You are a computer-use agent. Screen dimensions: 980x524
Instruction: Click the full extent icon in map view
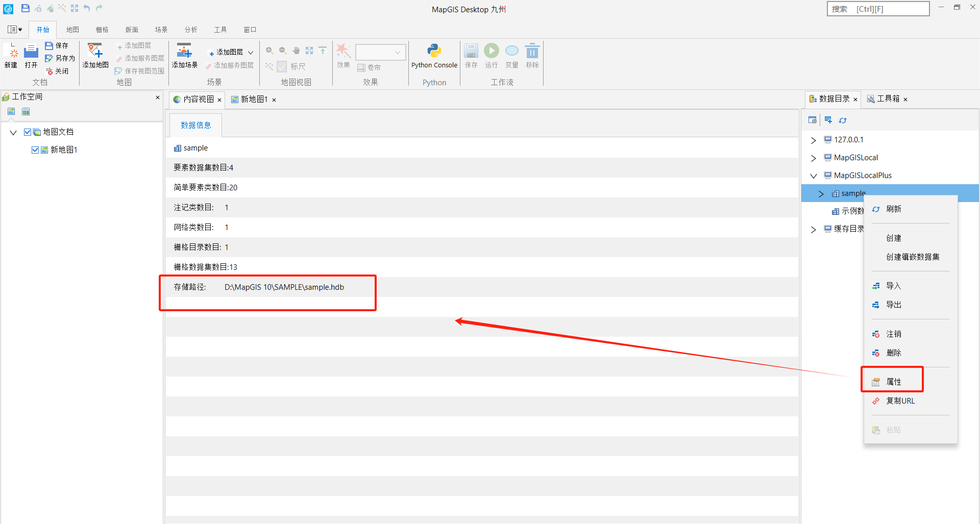click(x=309, y=51)
